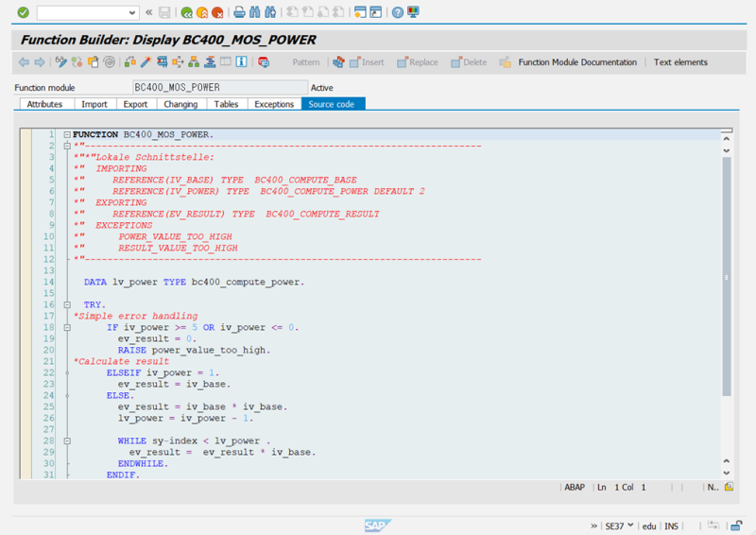Image resolution: width=756 pixels, height=535 pixels.
Task: Collapse the IF block on line 18
Action: [67, 328]
